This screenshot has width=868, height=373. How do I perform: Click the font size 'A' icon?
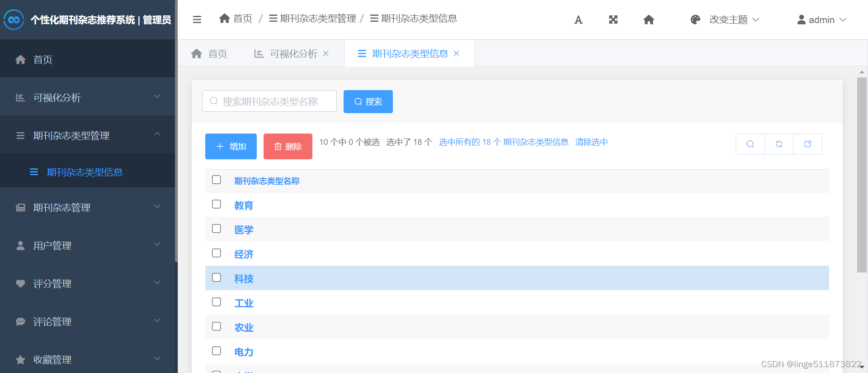578,19
